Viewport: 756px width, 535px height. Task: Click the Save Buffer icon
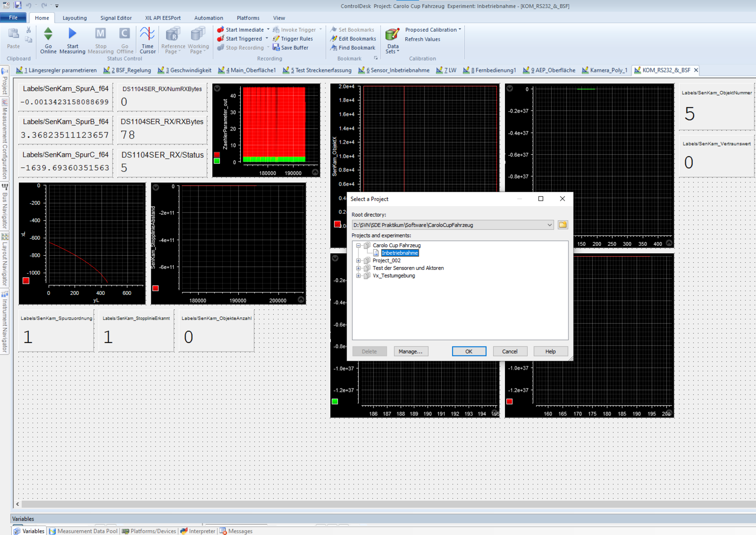pos(276,48)
